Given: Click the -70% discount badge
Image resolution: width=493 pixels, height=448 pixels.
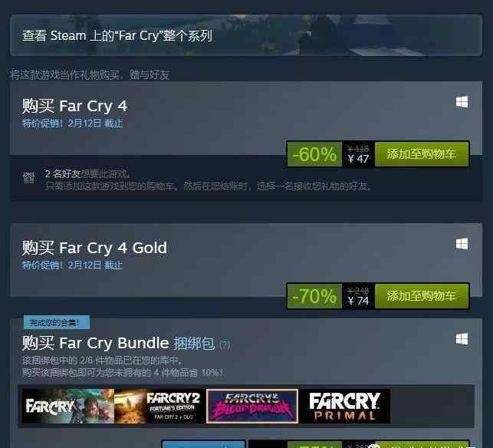Looking at the screenshot, I should (314, 296).
